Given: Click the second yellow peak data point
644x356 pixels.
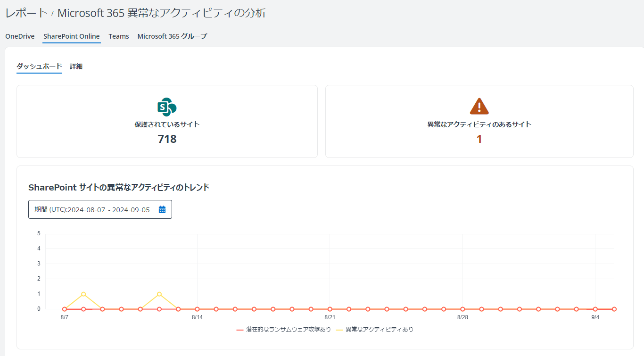Looking at the screenshot, I should tap(159, 294).
